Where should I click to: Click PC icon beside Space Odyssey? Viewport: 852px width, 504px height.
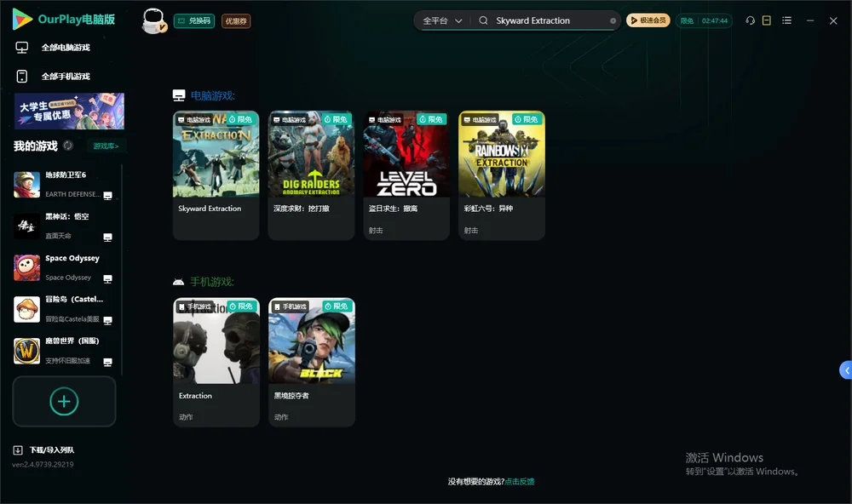tap(107, 279)
